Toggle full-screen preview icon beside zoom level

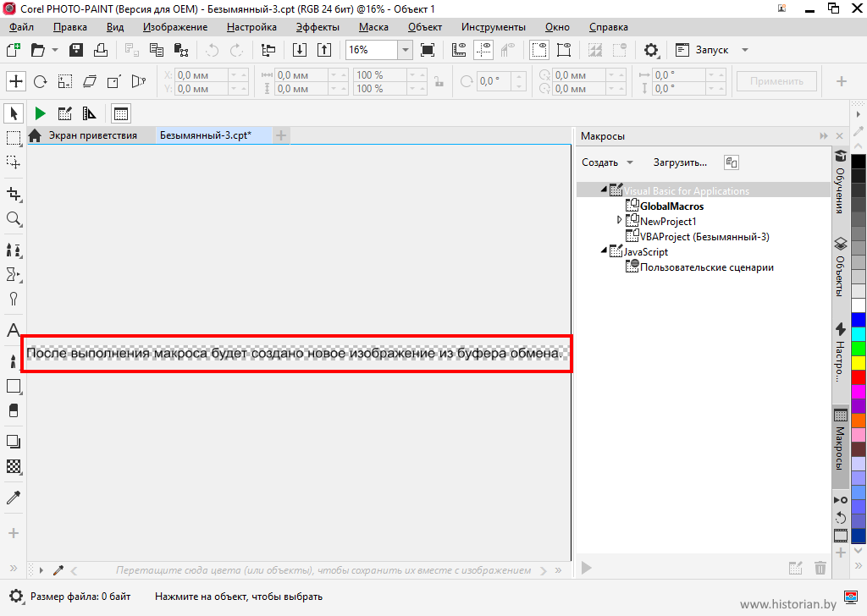tap(428, 50)
